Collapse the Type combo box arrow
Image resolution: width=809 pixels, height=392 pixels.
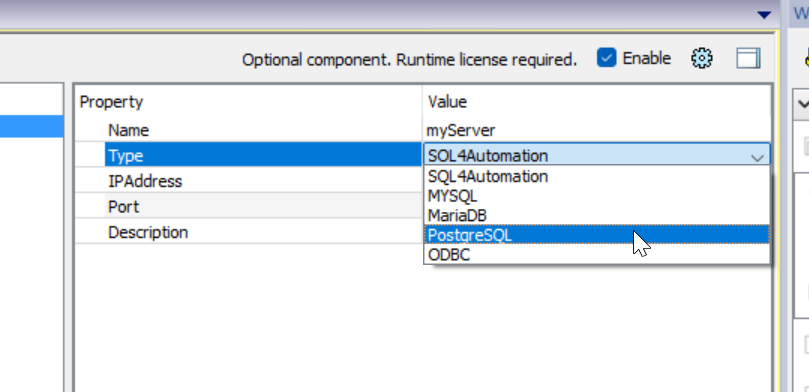tap(757, 157)
